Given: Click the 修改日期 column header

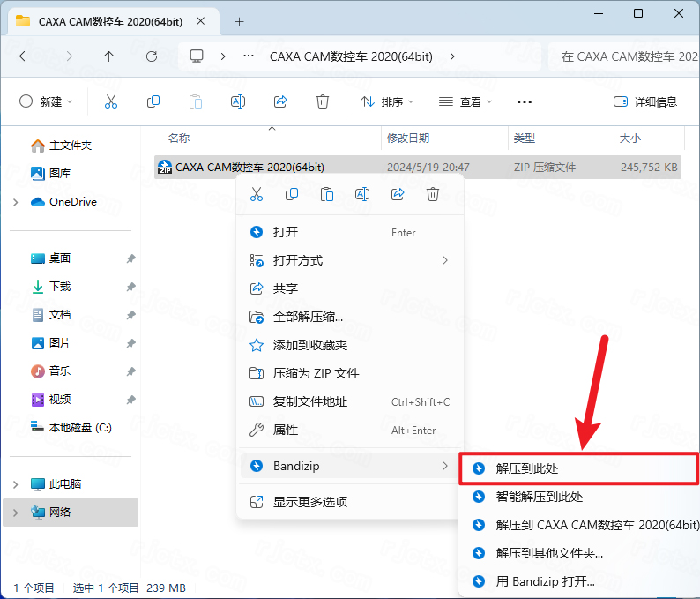Looking at the screenshot, I should click(x=408, y=139).
